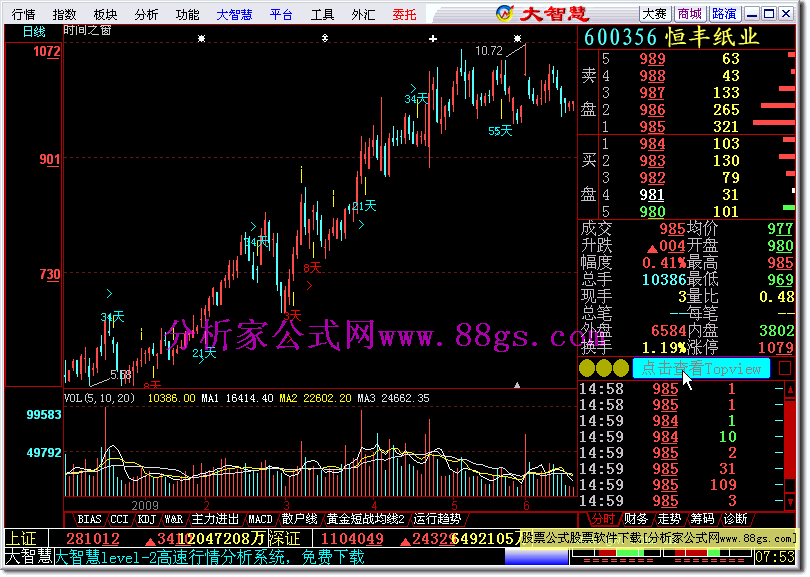
Task: Click the middle yellow circle indicator
Action: pyautogui.click(x=604, y=368)
